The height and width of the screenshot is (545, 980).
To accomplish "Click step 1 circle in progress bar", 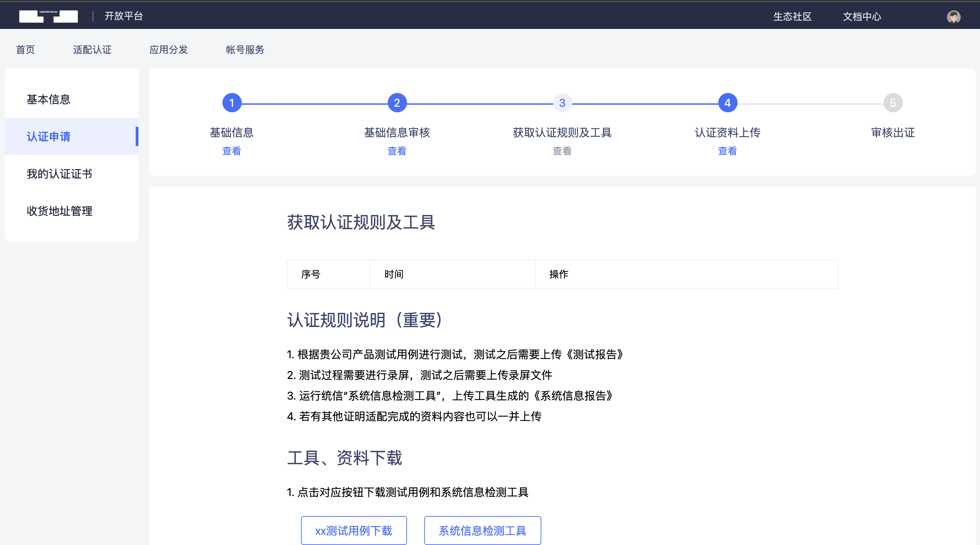I will pyautogui.click(x=232, y=103).
